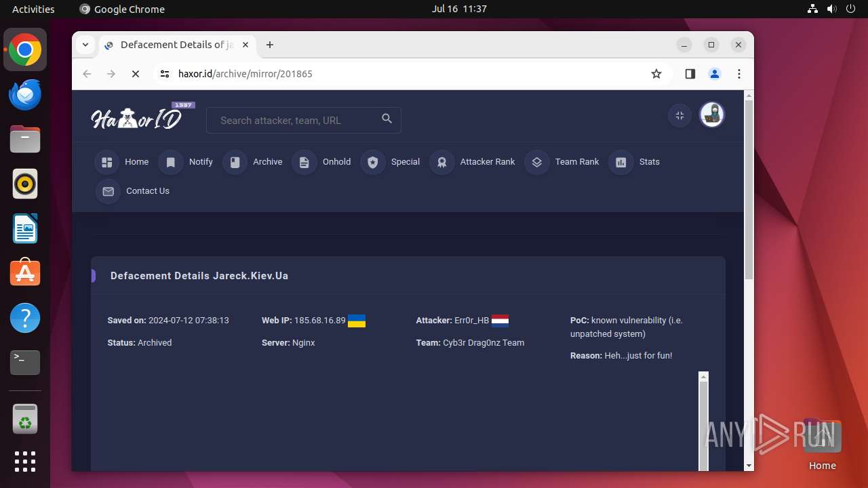This screenshot has width=868, height=488.
Task: Click the team Cyb3r Drag0nz Team
Action: (x=484, y=343)
